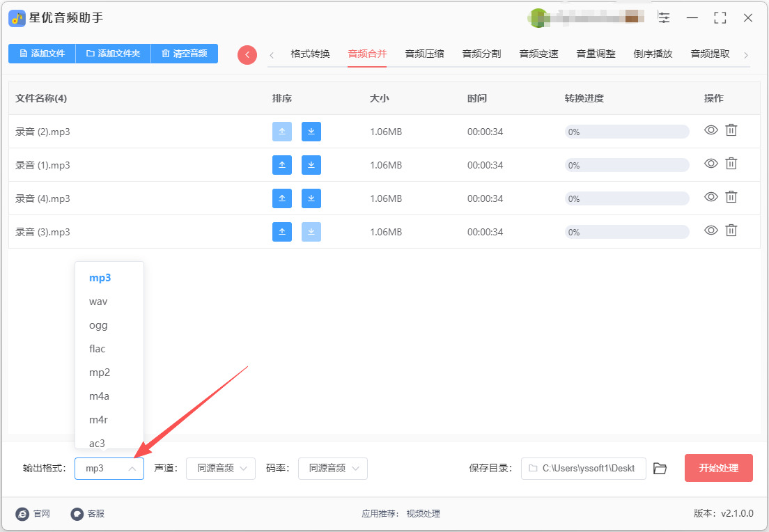Preview 录音 (3).mp3 with eye icon
This screenshot has width=769, height=532.
coord(710,230)
